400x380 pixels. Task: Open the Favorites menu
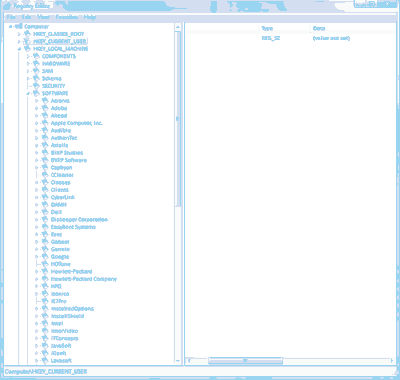point(67,17)
